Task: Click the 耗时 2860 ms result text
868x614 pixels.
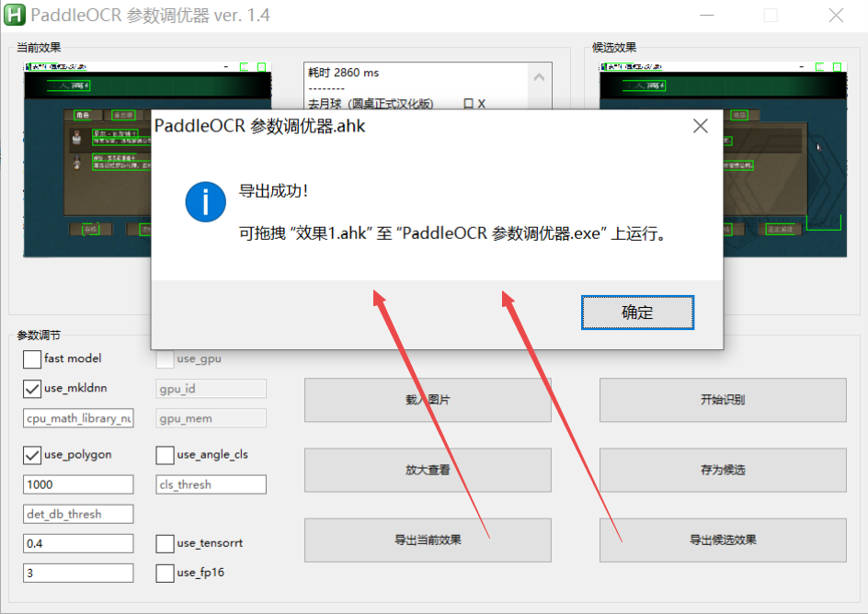Action: click(x=343, y=73)
